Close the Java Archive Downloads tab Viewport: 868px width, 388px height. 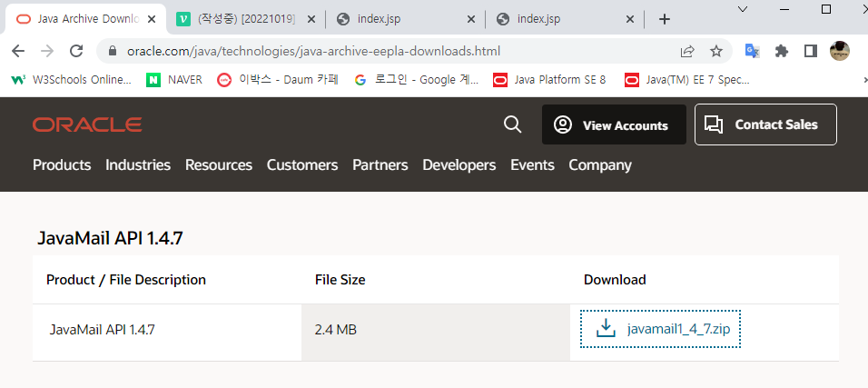point(152,19)
